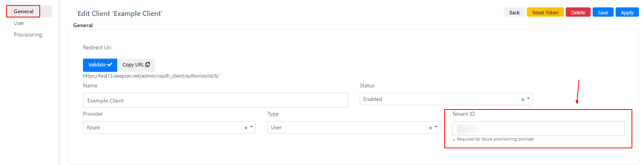The image size is (644, 165).
Task: Focus the Name input field
Action: click(x=215, y=100)
